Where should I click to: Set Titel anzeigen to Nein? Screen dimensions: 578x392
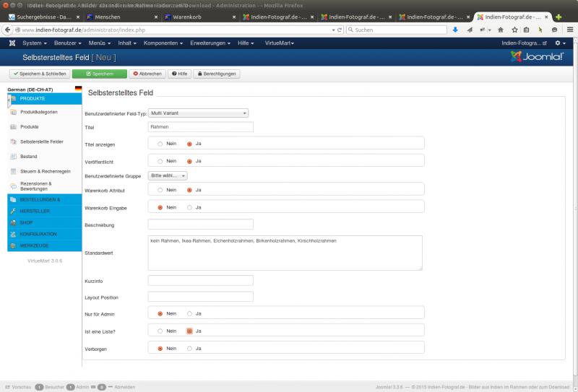pyautogui.click(x=160, y=143)
